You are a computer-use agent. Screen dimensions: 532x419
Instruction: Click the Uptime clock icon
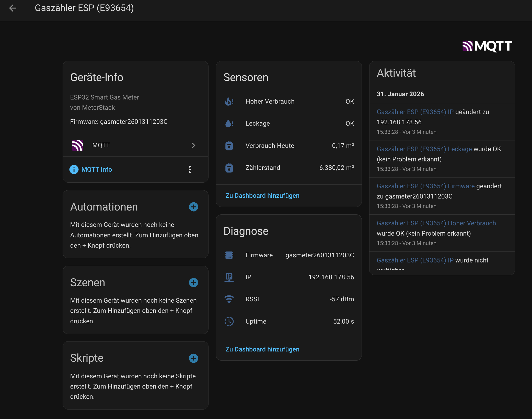click(229, 321)
